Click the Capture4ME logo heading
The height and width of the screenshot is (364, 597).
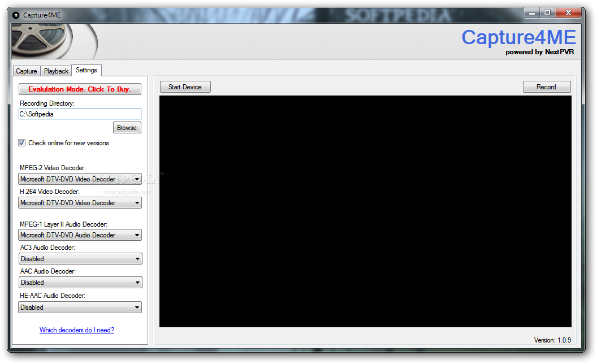[x=518, y=37]
